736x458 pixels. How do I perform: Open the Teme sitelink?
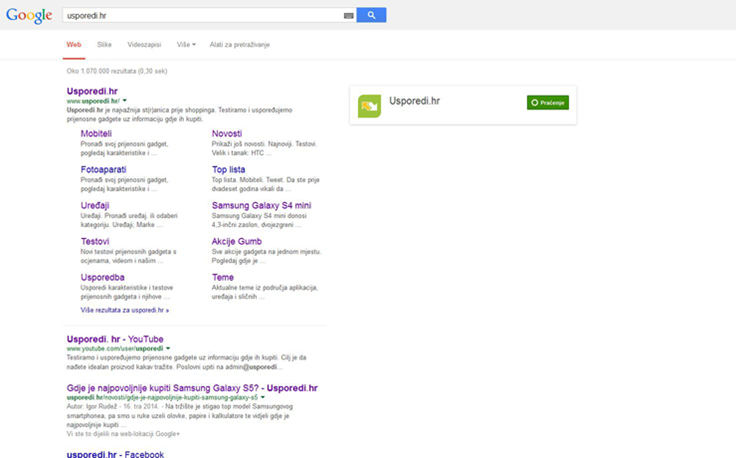pyautogui.click(x=222, y=277)
